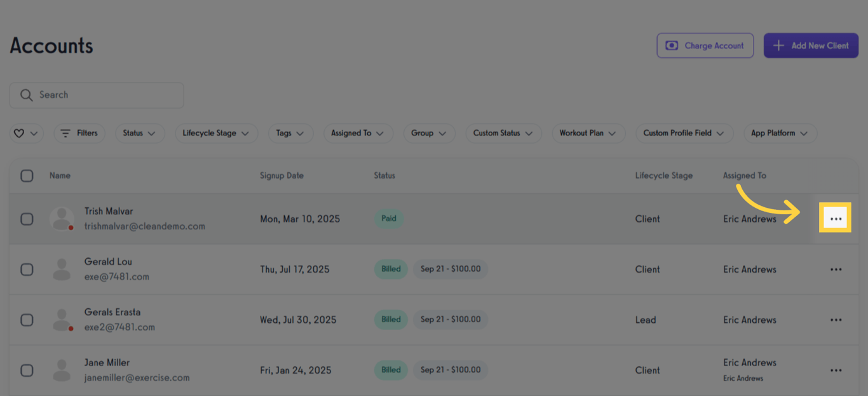Screen dimensions: 868x396
Task: Click the Add New Client button
Action: [x=811, y=45]
